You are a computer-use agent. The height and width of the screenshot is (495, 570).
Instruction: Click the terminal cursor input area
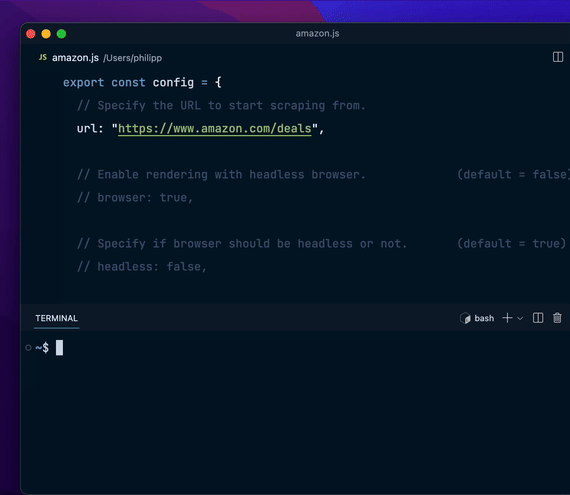pos(59,348)
